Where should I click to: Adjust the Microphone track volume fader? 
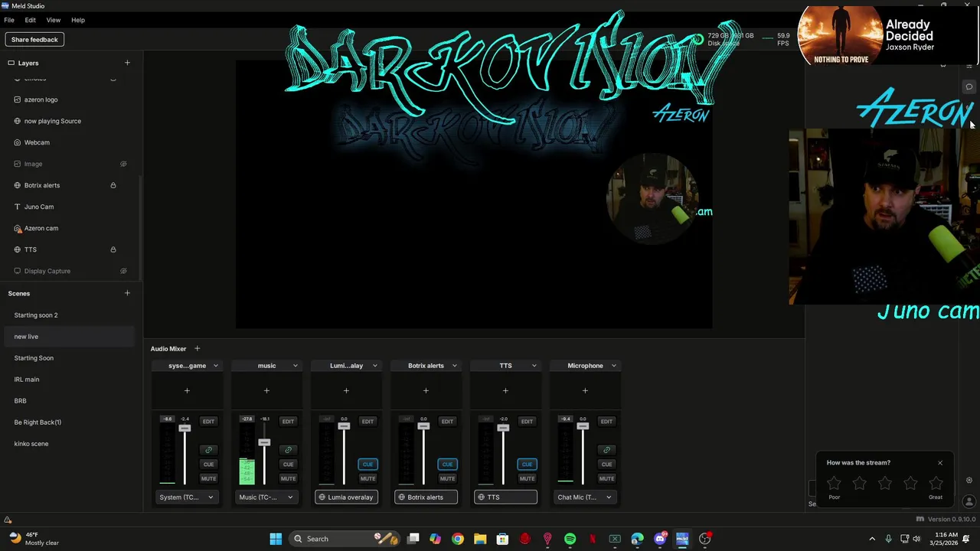[583, 426]
